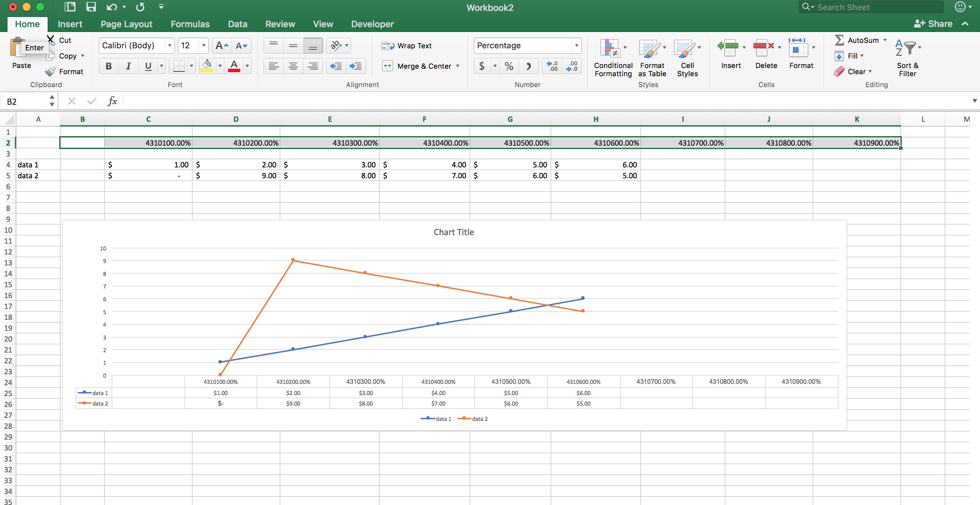Toggle Bottom Align vertical alignment
The width and height of the screenshot is (980, 505).
point(313,46)
